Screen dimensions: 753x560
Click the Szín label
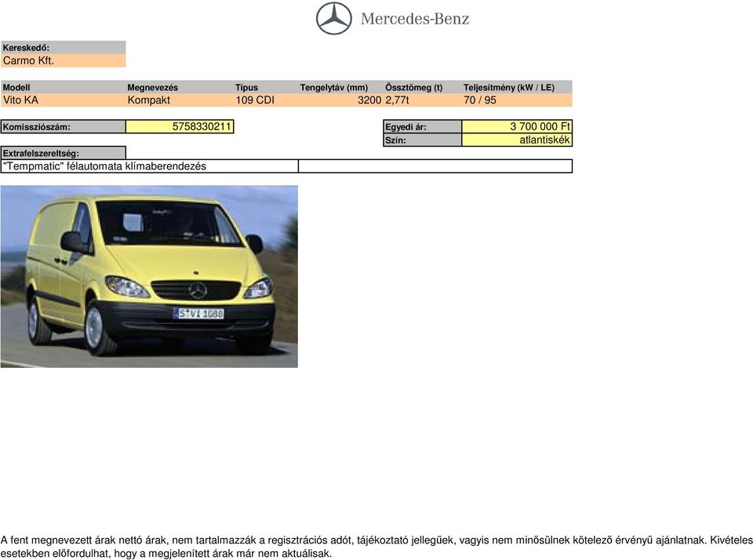[x=423, y=140]
